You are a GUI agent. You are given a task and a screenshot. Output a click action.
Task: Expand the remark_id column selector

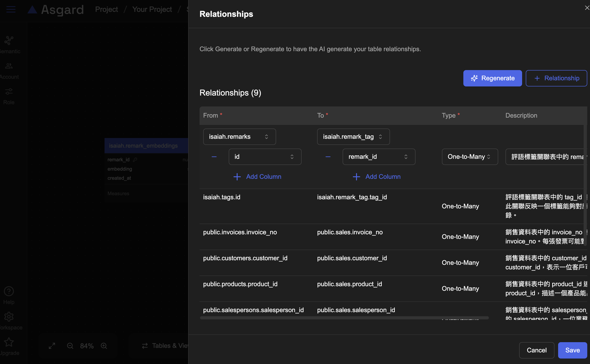tap(379, 157)
